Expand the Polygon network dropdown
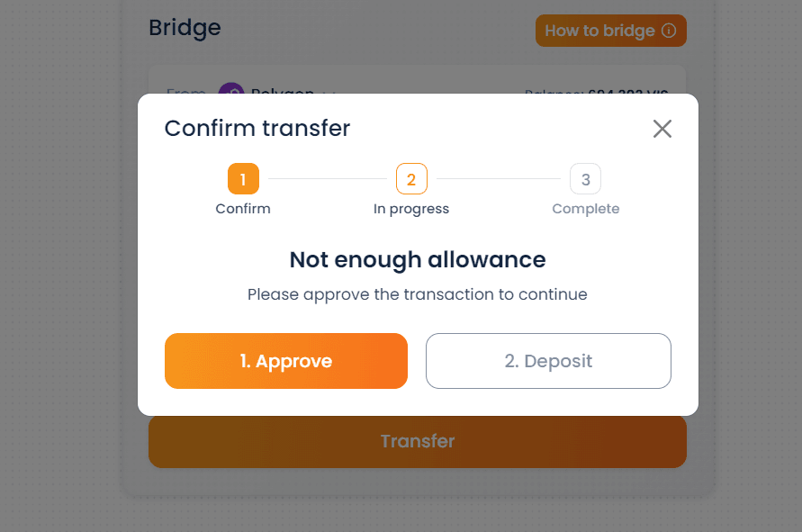This screenshot has height=532, width=802. pyautogui.click(x=330, y=92)
